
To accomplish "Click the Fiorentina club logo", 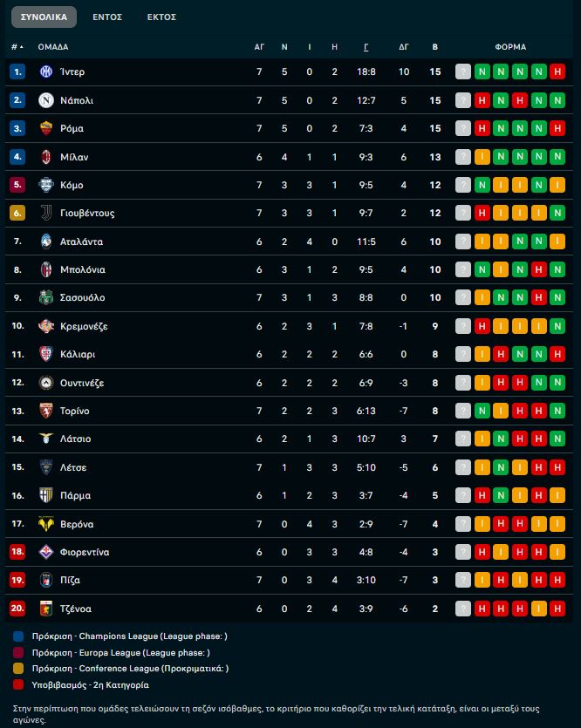I will pos(46,553).
